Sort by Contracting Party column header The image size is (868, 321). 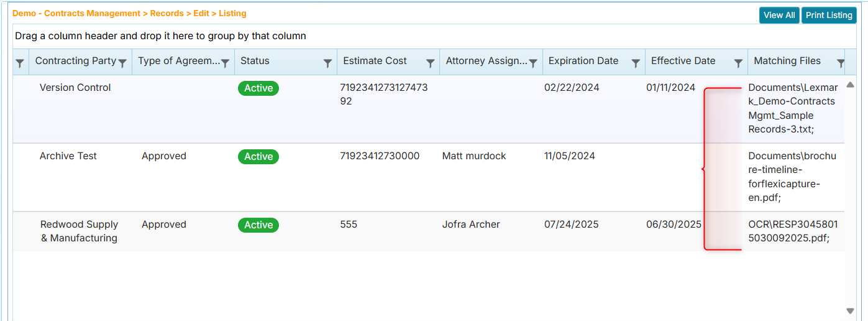[75, 61]
